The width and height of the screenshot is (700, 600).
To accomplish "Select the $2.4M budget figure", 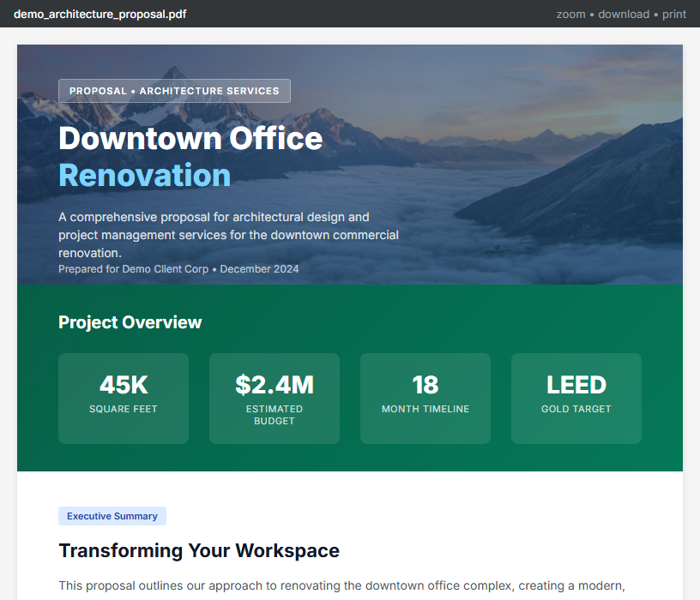I will pyautogui.click(x=275, y=385).
